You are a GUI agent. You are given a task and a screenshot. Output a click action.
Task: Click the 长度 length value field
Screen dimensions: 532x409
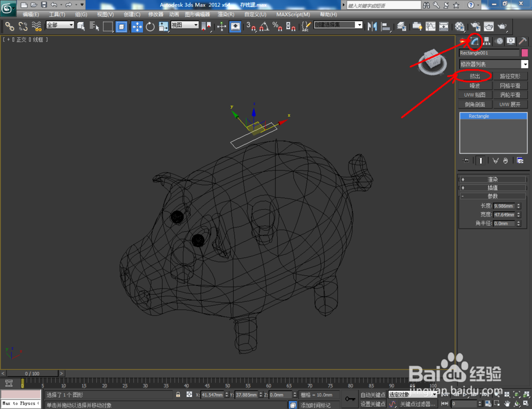pos(504,206)
